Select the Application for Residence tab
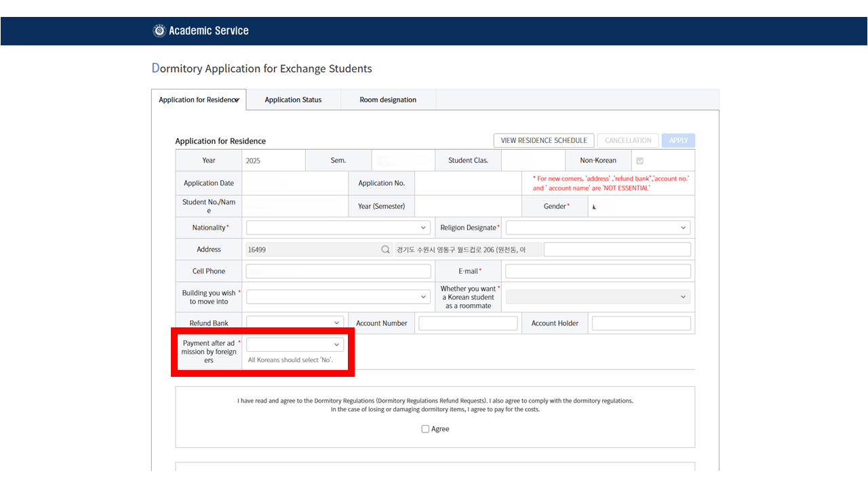The width and height of the screenshot is (868, 488). (x=198, y=100)
